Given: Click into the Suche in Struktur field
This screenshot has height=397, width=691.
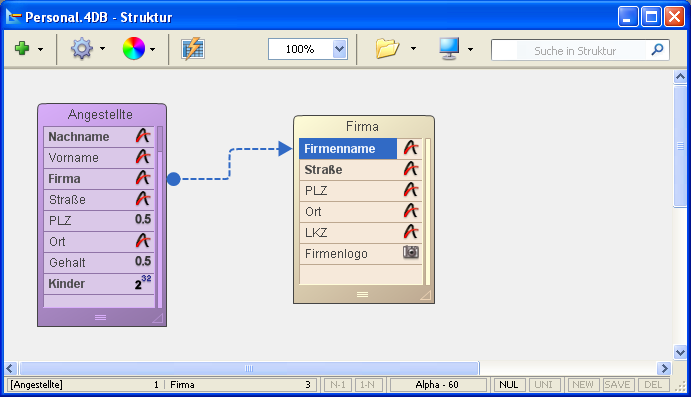Looking at the screenshot, I should click(x=575, y=50).
